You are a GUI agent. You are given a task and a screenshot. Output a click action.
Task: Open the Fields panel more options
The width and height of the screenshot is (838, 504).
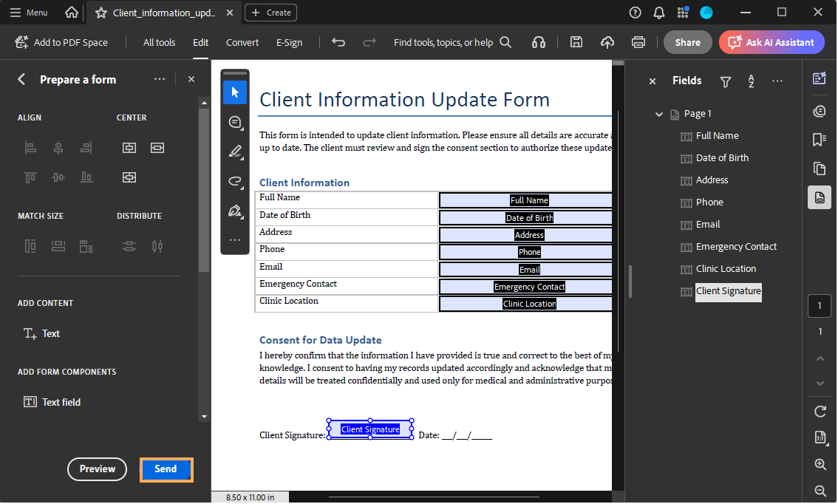(x=777, y=81)
